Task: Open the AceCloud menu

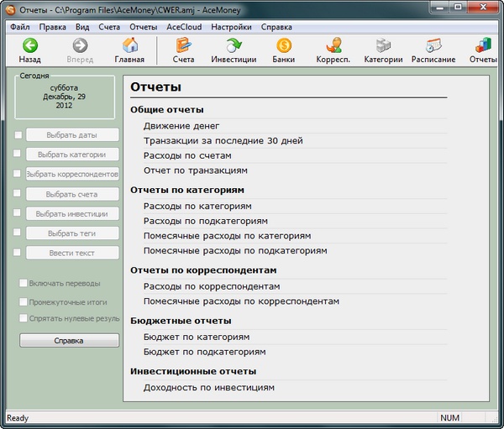Action: 184,26
